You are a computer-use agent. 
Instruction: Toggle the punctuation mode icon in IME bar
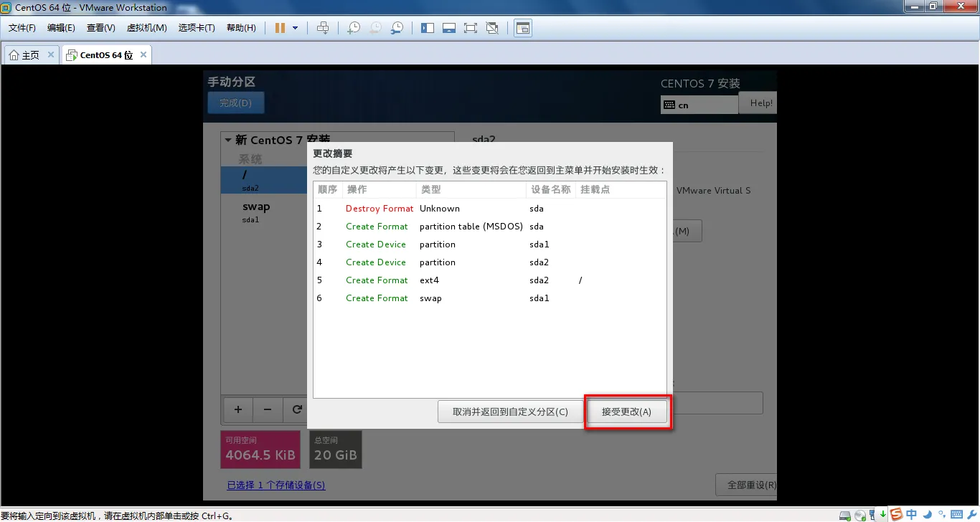[942, 514]
